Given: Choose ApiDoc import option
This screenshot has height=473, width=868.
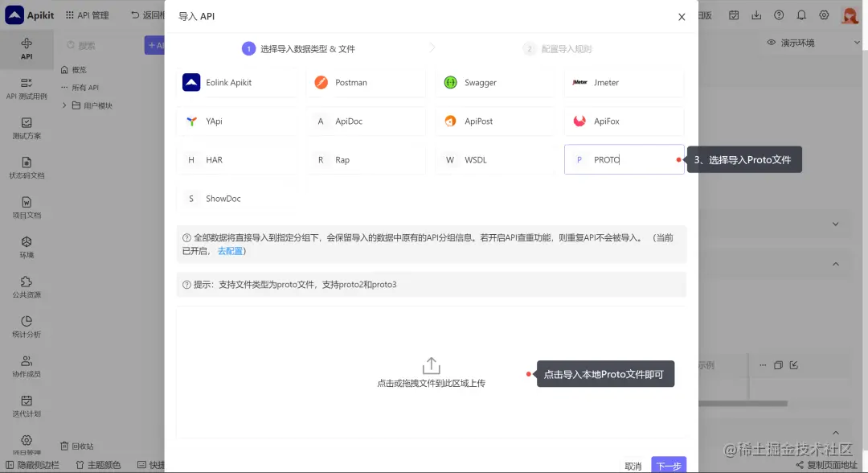Looking at the screenshot, I should [366, 121].
